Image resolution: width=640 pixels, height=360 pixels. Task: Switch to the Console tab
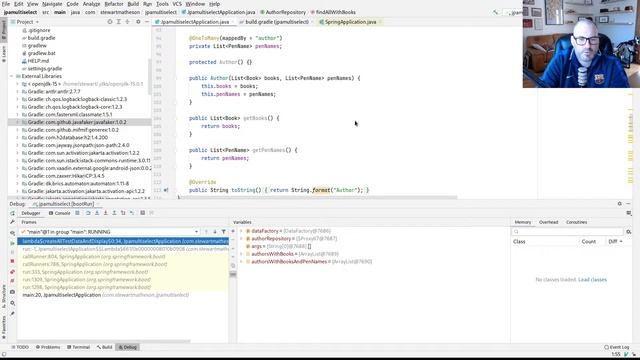[x=60, y=213]
